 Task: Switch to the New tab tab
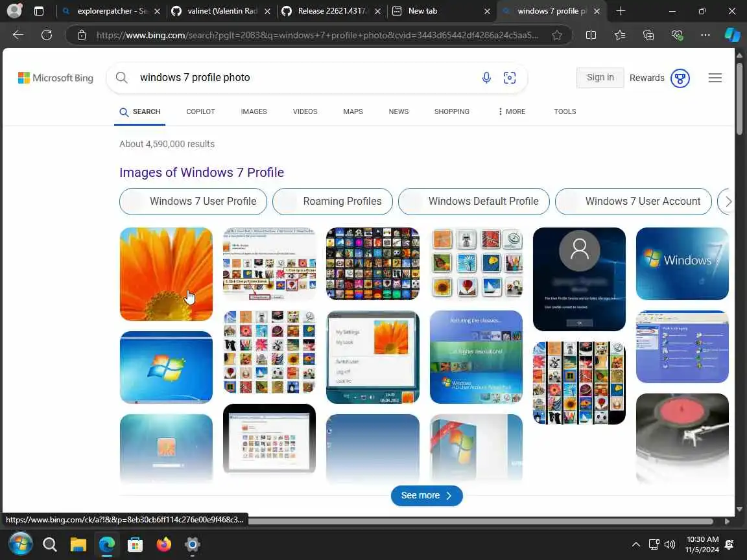[423, 11]
